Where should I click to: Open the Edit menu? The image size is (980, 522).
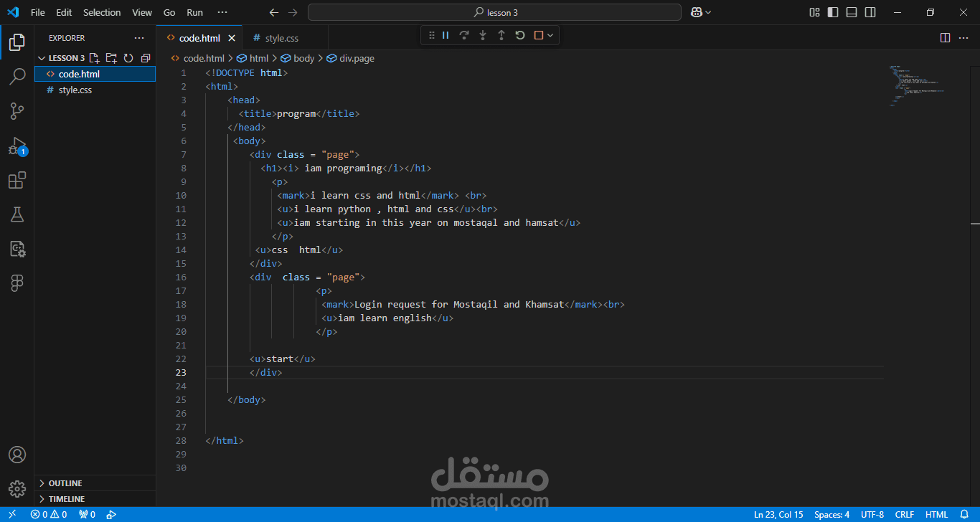coord(64,12)
